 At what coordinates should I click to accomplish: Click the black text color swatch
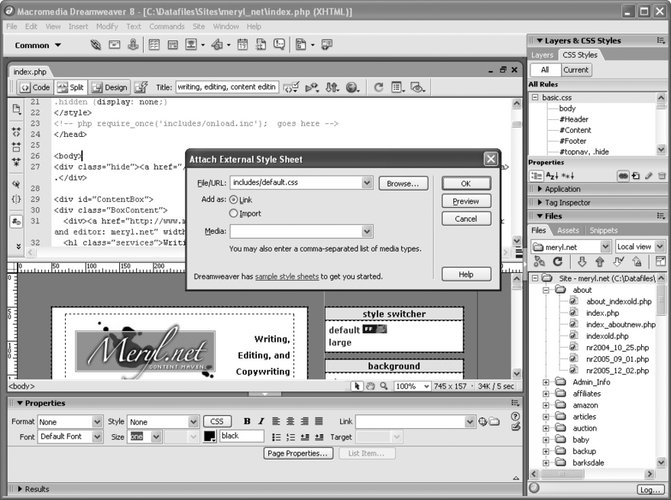[x=210, y=437]
